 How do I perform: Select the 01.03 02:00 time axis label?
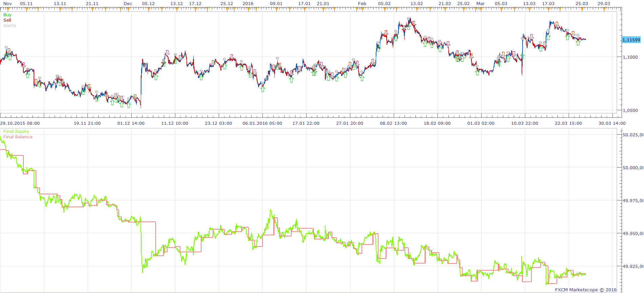(x=481, y=123)
